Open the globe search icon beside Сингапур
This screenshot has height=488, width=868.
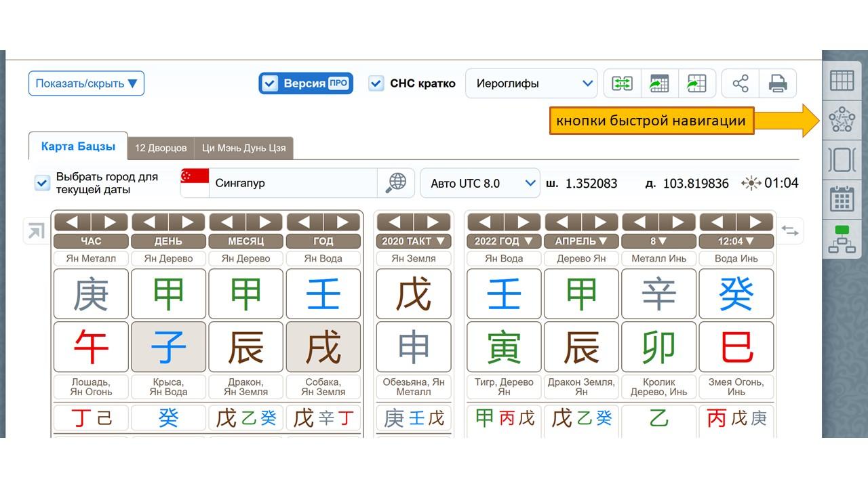[x=396, y=183]
